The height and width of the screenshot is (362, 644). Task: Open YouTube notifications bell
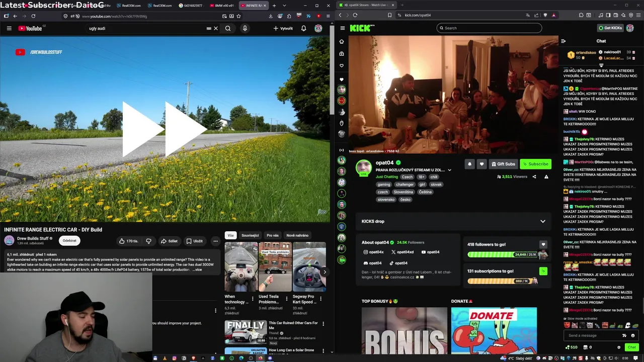pos(303,28)
